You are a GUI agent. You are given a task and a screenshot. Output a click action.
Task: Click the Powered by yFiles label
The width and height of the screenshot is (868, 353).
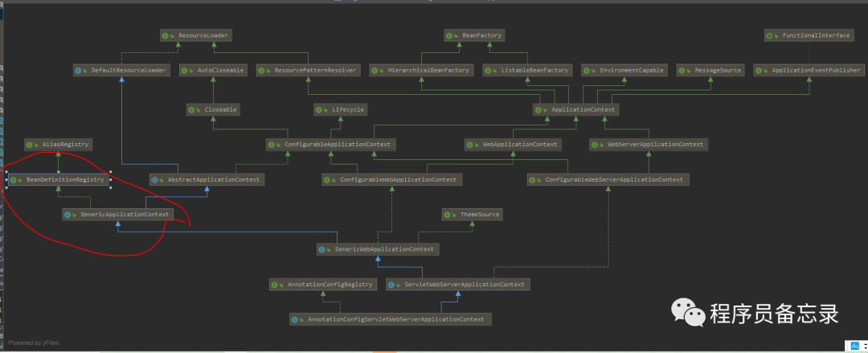(x=34, y=343)
